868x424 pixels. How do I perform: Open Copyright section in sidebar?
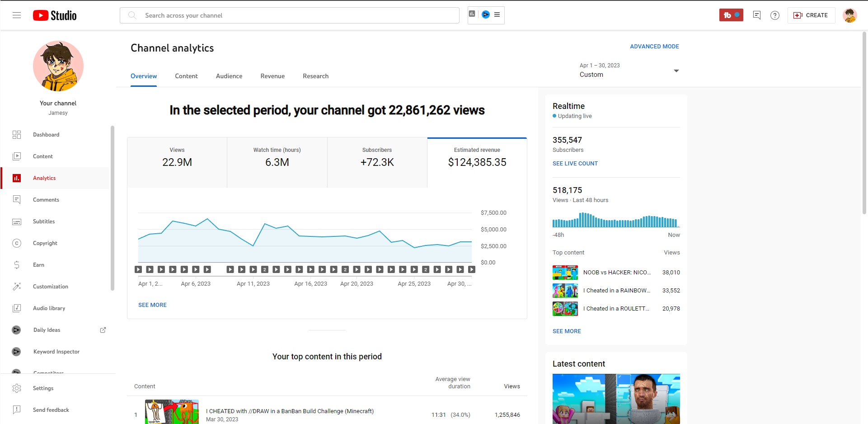45,243
